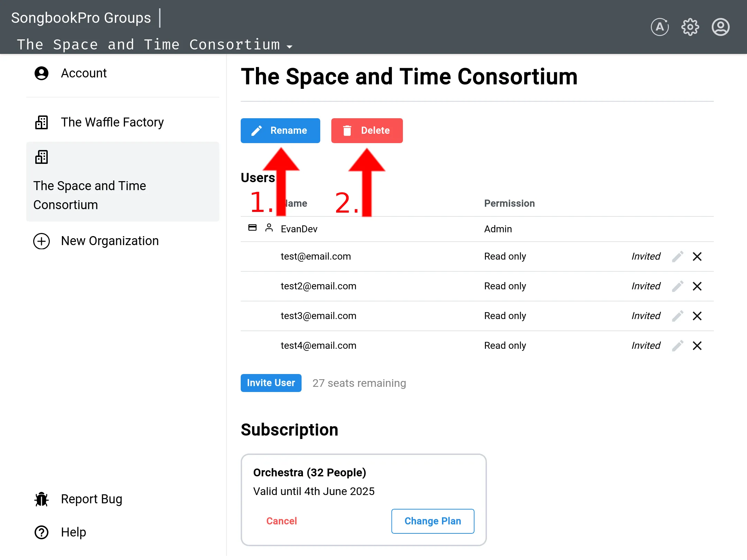Click the settings gear icon top-right

point(690,27)
